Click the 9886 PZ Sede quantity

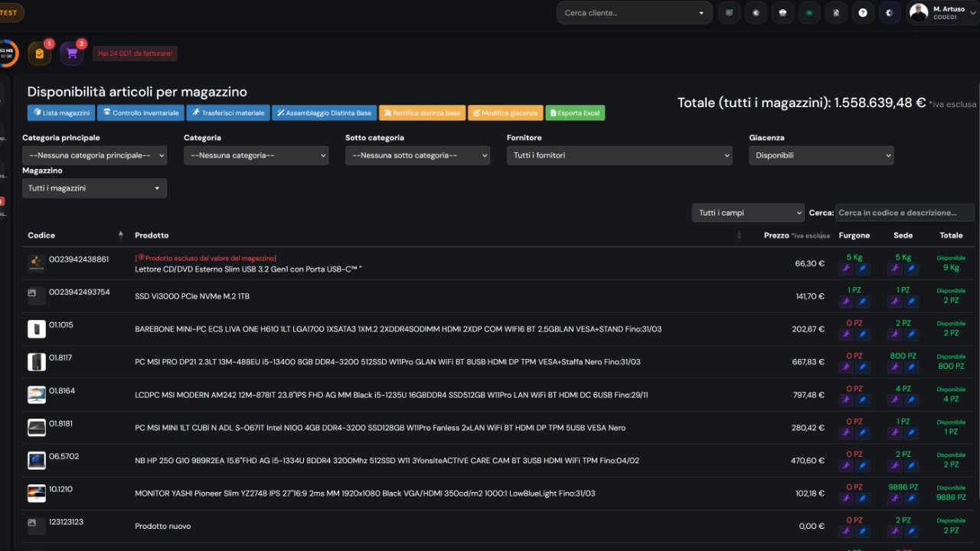[903, 487]
